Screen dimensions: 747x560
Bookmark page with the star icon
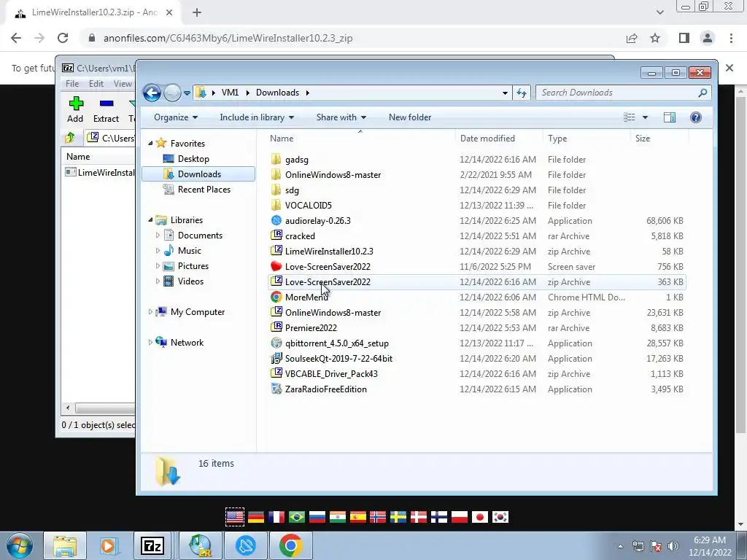click(x=655, y=39)
